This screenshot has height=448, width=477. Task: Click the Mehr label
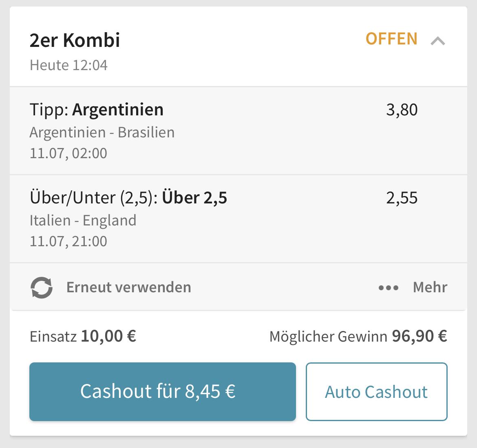430,287
